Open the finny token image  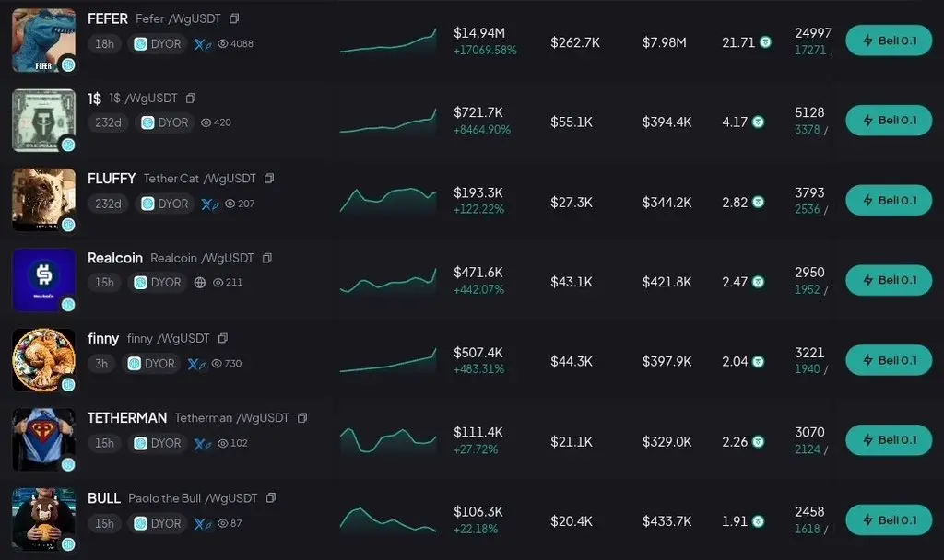click(x=44, y=360)
